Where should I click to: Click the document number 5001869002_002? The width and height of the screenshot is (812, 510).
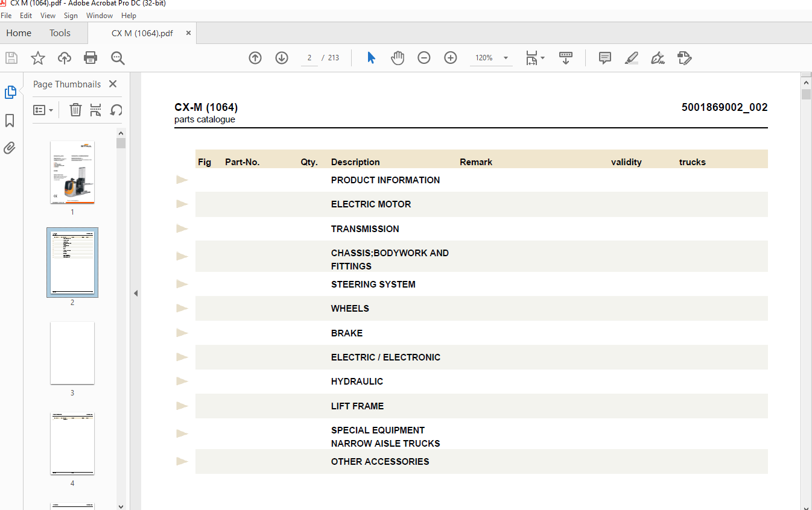click(725, 107)
